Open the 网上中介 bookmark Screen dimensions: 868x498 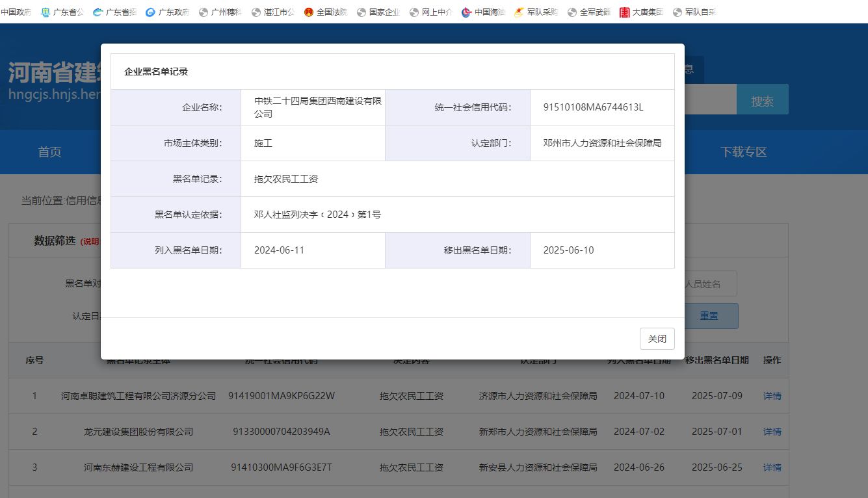point(430,12)
